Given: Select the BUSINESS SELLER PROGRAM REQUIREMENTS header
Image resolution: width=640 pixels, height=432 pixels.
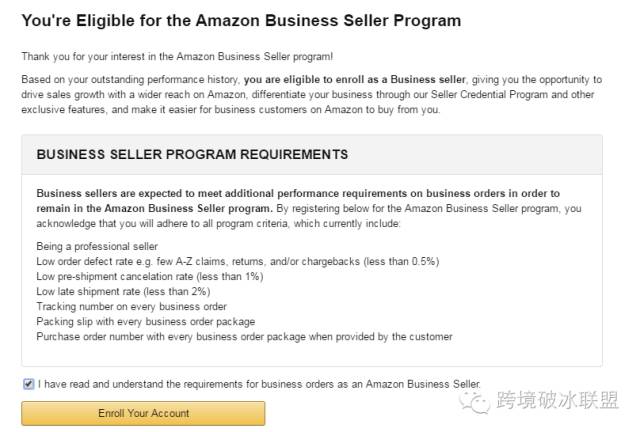Looking at the screenshot, I should [192, 154].
